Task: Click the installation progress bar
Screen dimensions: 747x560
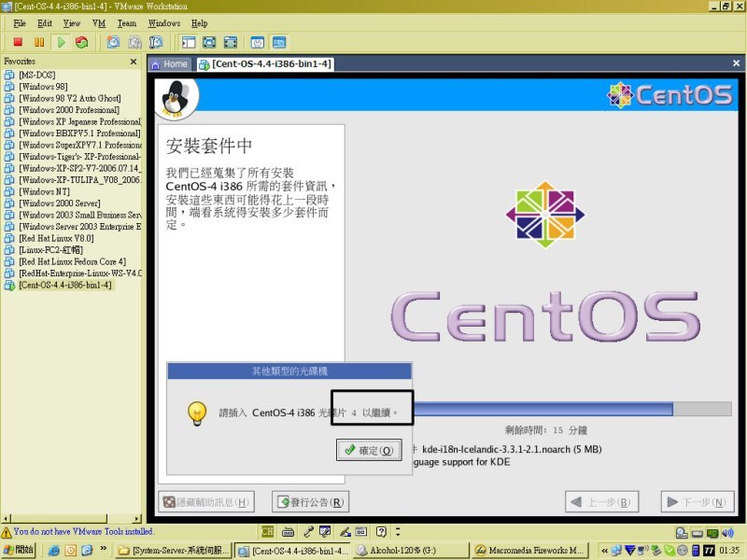Action: (572, 409)
